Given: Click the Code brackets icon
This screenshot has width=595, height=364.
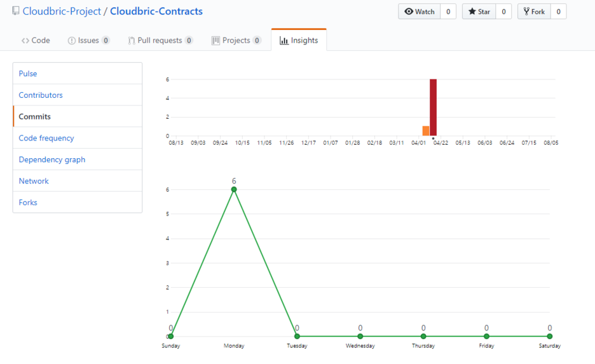Looking at the screenshot, I should click(25, 41).
